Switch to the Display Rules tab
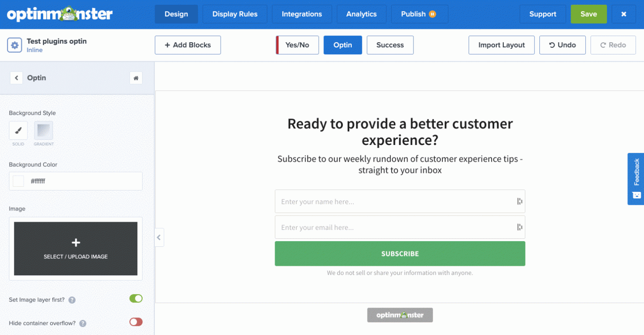644x335 pixels. click(235, 14)
